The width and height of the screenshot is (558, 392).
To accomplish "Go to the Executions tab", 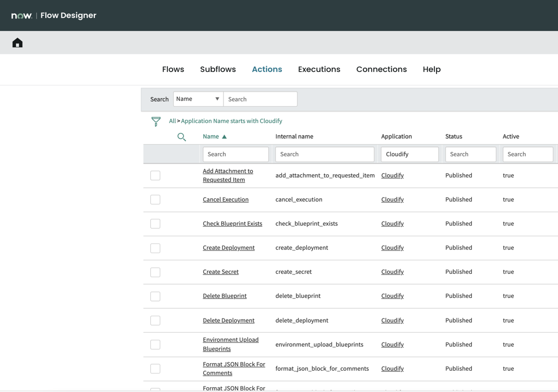I will coord(319,69).
